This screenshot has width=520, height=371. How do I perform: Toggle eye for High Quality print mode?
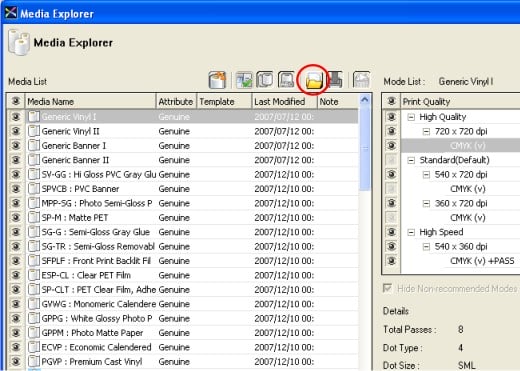(x=392, y=117)
